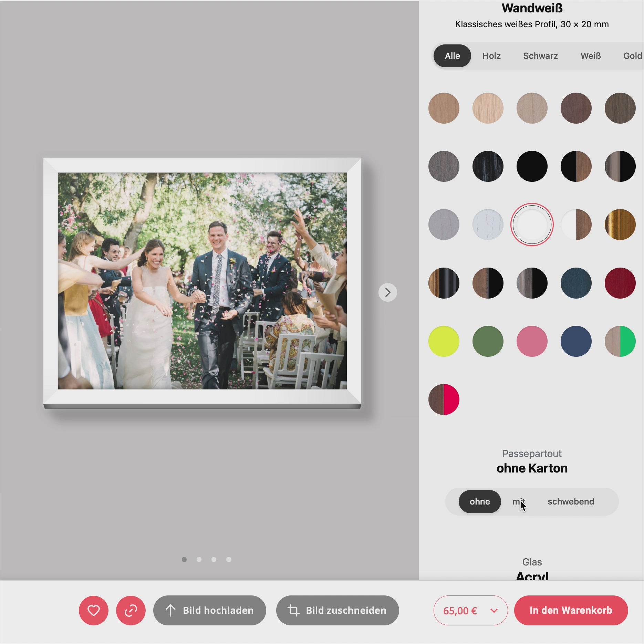Choose the light oak wood swatch
Viewport: 644px width, 644px height.
coord(488,108)
